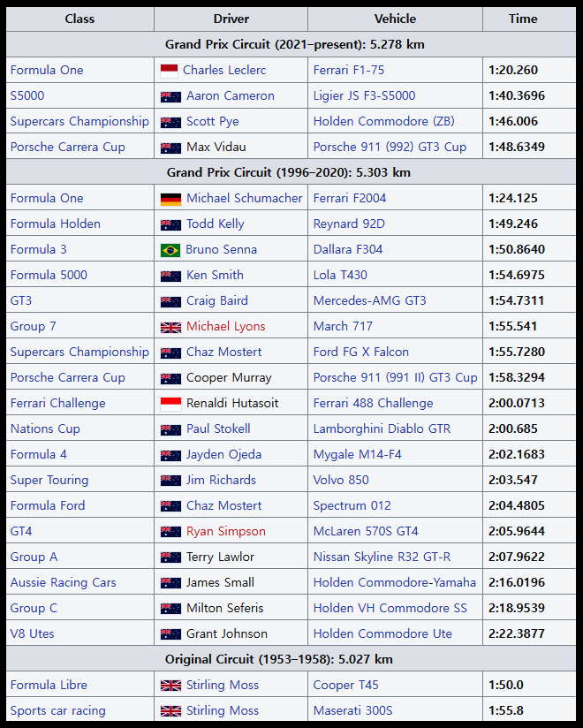
Task: Follow the Formula Holden class link
Action: (x=56, y=224)
